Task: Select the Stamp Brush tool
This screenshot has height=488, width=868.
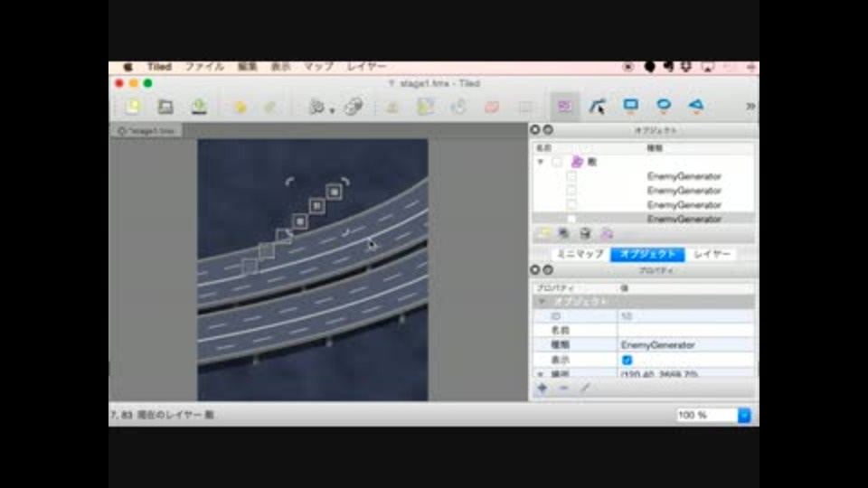Action: coord(392,107)
